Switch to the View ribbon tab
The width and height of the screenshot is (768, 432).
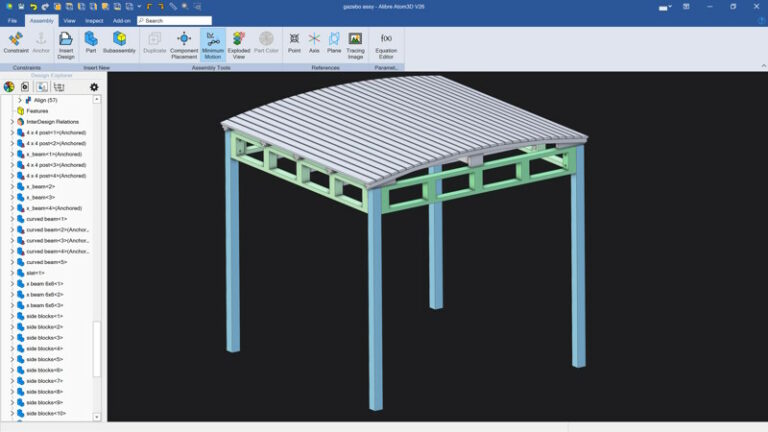69,21
